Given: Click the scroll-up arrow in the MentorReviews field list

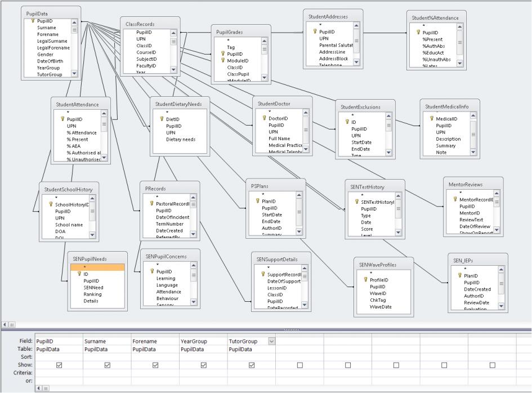Looking at the screenshot, I should [x=497, y=194].
